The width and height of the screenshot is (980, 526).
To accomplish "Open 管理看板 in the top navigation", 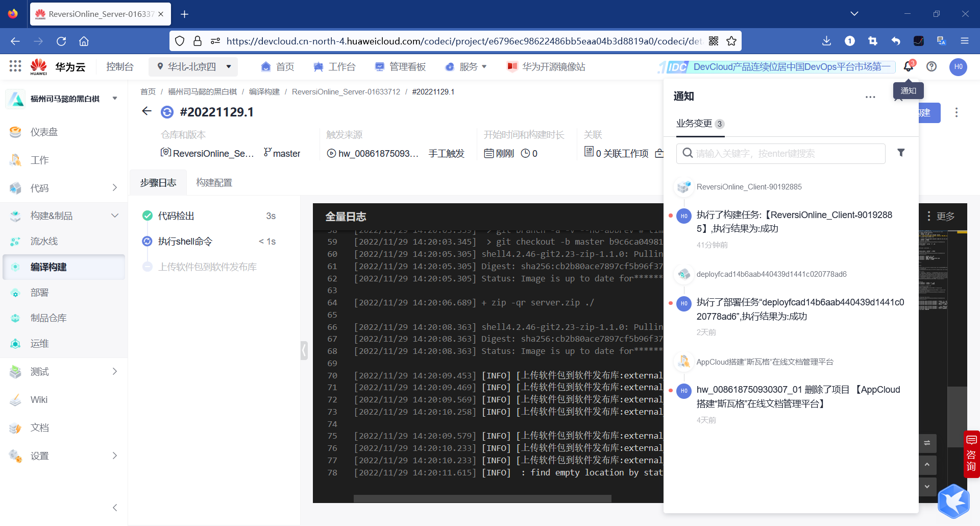I will pyautogui.click(x=400, y=66).
